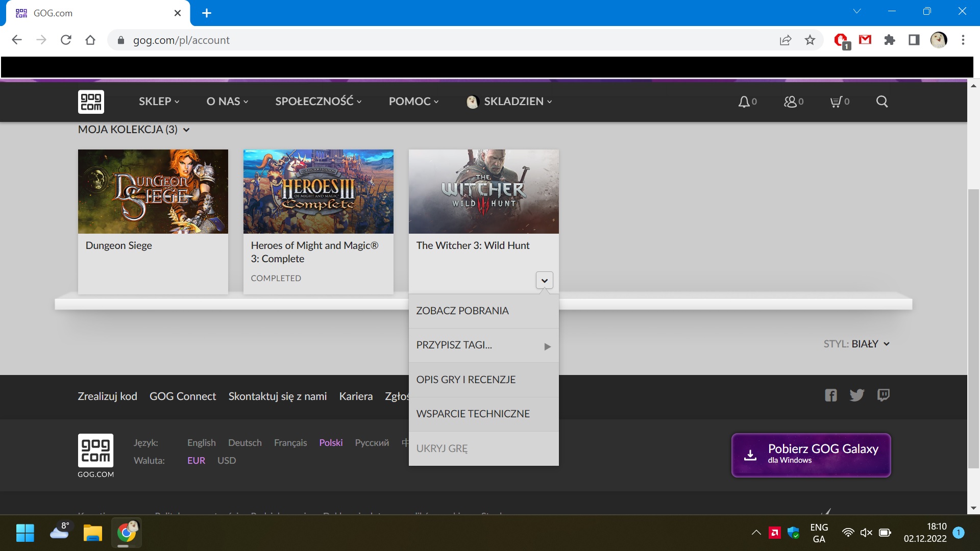
Task: Open the SKLADZIEN account menu
Action: (x=509, y=102)
